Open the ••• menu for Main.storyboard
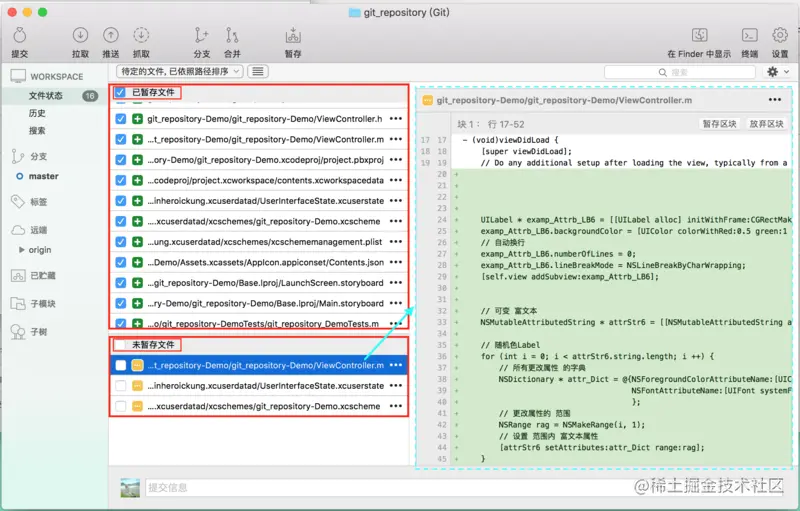Viewport: 800px width, 511px height. click(396, 303)
